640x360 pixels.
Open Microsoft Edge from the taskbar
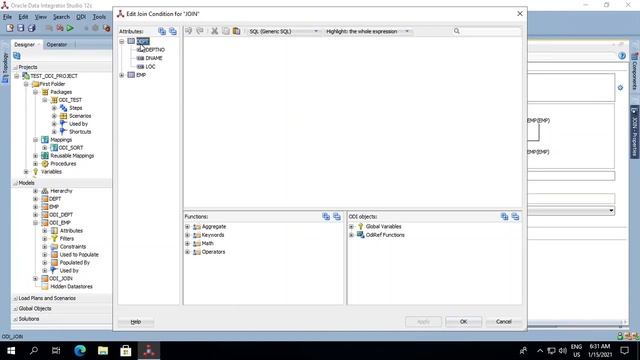click(x=80, y=350)
